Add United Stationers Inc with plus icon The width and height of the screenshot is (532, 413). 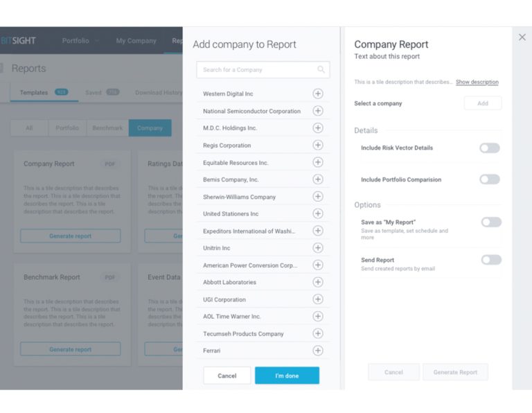pos(317,213)
